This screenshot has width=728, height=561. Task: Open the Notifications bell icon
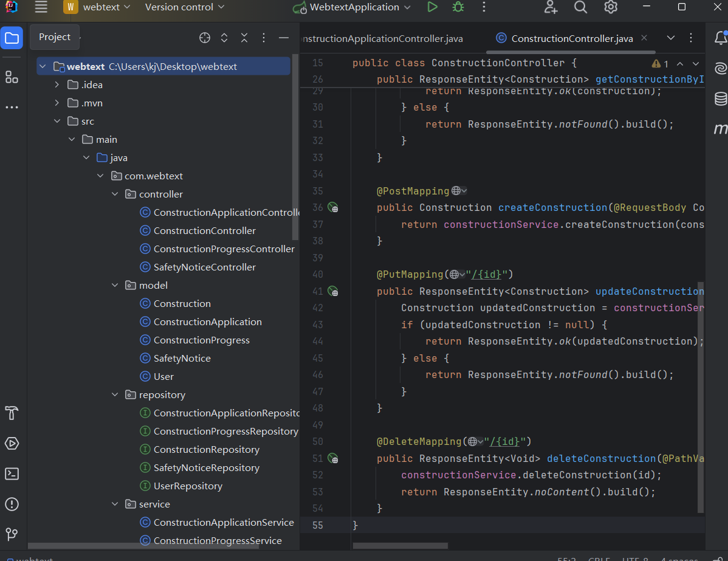(721, 38)
